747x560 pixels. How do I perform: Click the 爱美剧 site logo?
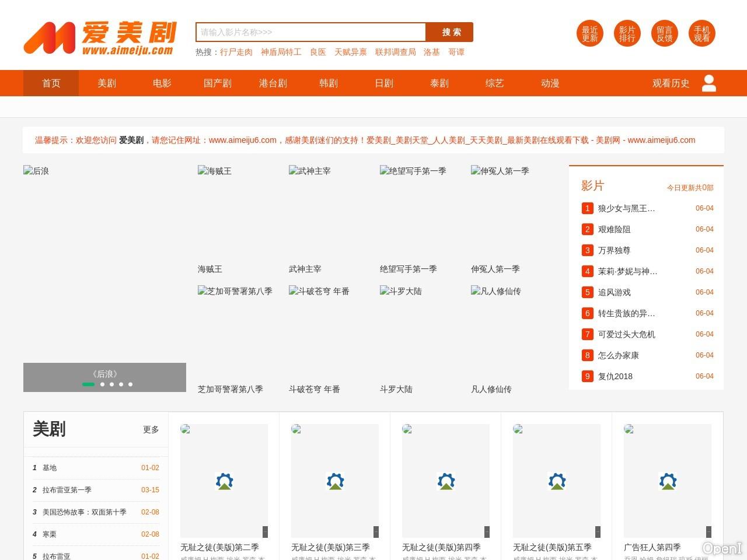coord(100,38)
